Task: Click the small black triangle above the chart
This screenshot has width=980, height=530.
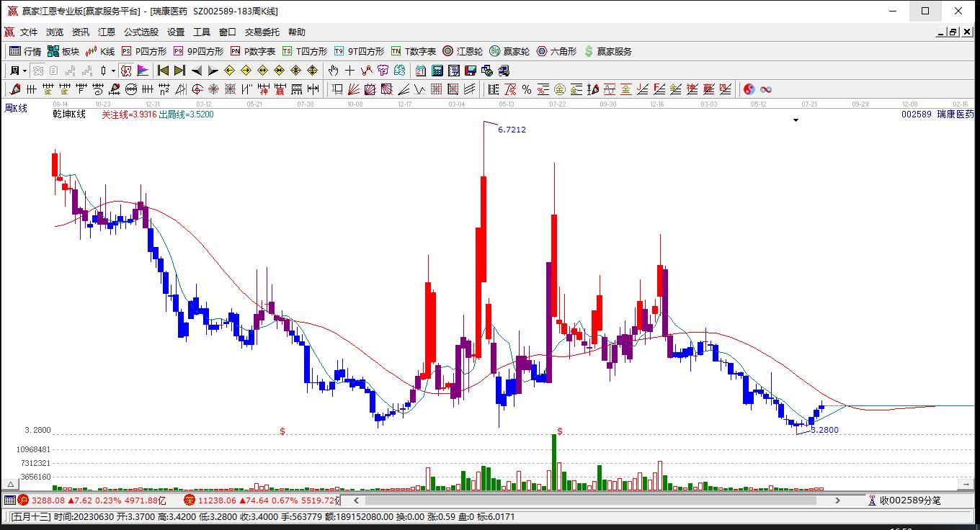Action: [x=796, y=120]
